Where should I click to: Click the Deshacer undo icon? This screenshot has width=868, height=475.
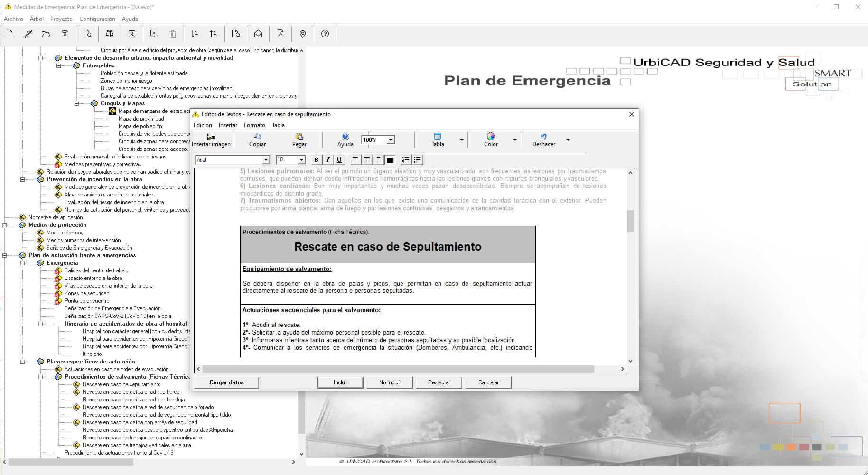pos(544,140)
